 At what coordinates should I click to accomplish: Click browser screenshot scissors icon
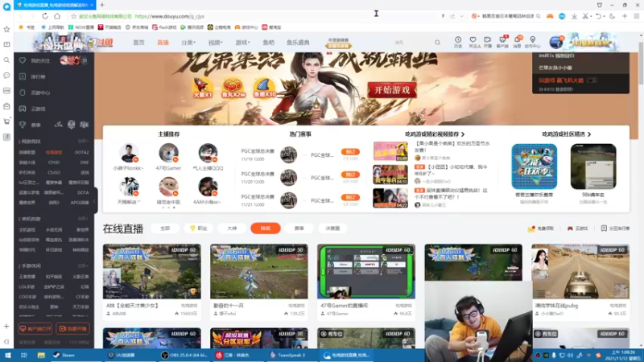(x=586, y=16)
